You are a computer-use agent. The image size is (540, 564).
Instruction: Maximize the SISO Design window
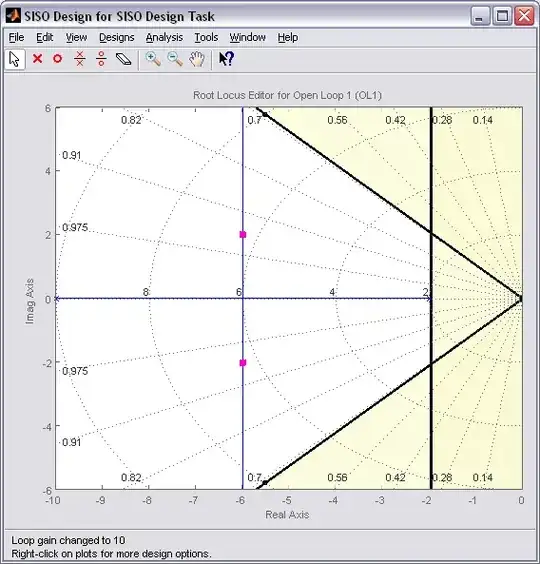pyautogui.click(x=502, y=16)
